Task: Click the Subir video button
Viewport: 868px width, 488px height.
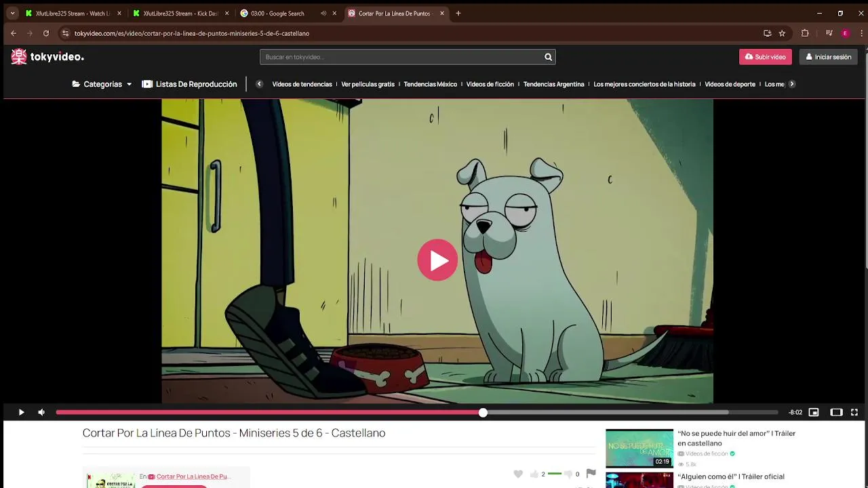Action: point(765,57)
